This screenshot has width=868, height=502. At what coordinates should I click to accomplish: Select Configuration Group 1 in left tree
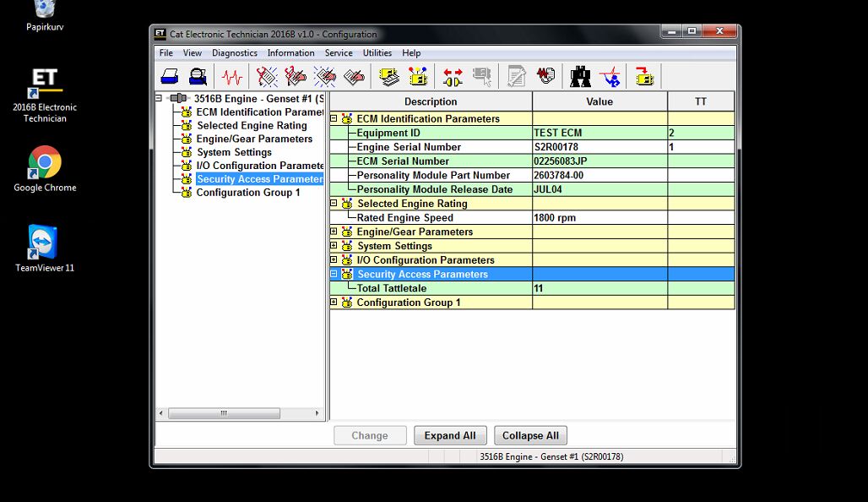248,193
